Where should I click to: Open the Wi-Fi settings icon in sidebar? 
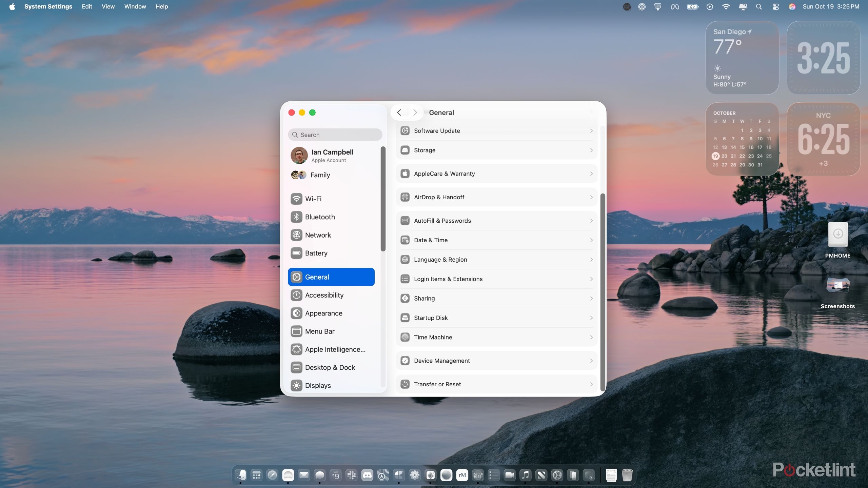(x=296, y=199)
